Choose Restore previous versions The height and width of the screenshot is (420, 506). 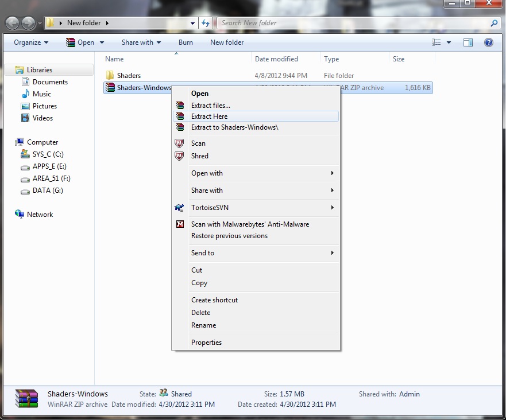(x=256, y=236)
